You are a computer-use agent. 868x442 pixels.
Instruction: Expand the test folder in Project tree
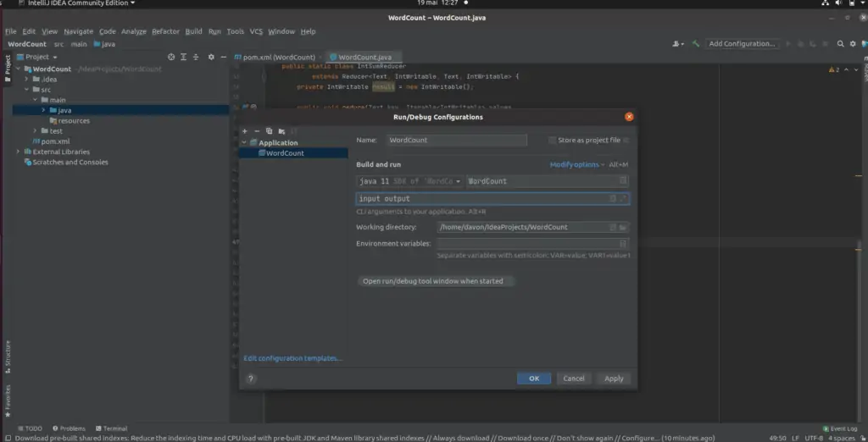[x=35, y=131]
